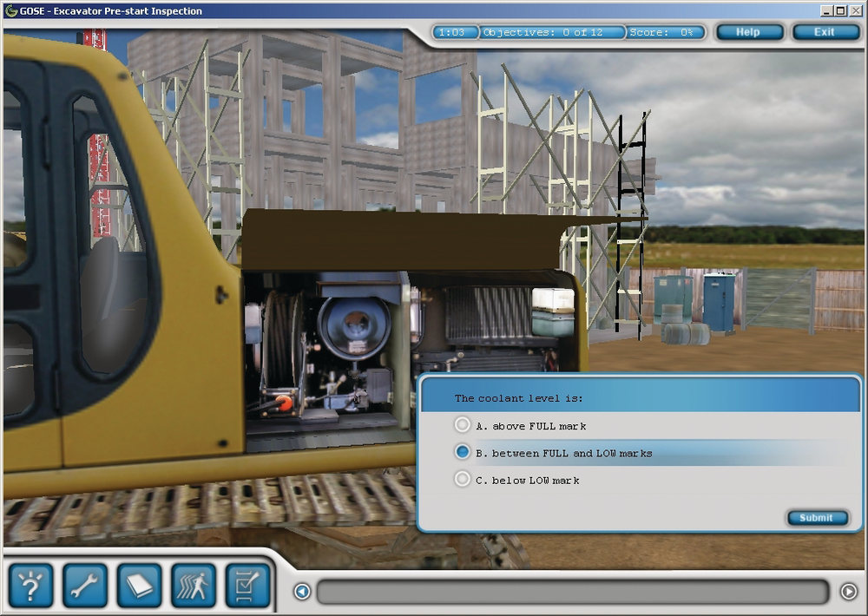868x616 pixels.
Task: Open the hint question mark tool
Action: coord(31,585)
